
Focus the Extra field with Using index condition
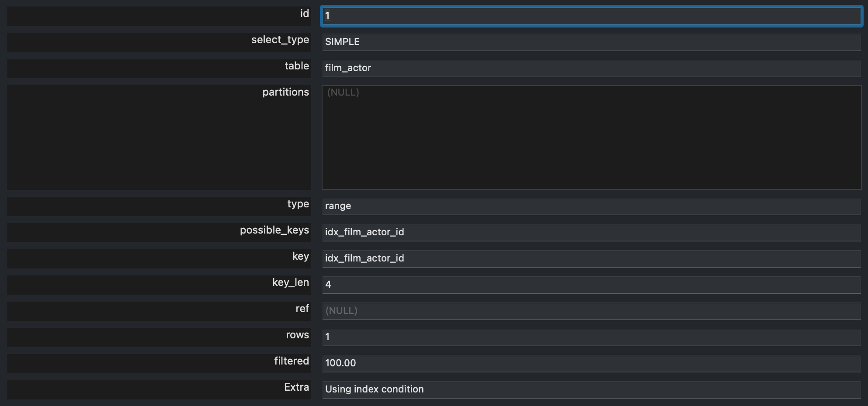point(591,389)
